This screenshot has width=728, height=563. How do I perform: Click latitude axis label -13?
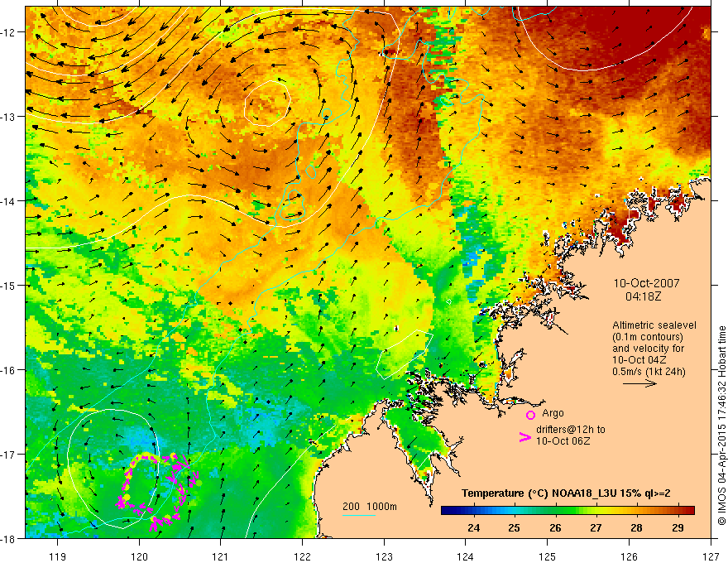[x=8, y=117]
